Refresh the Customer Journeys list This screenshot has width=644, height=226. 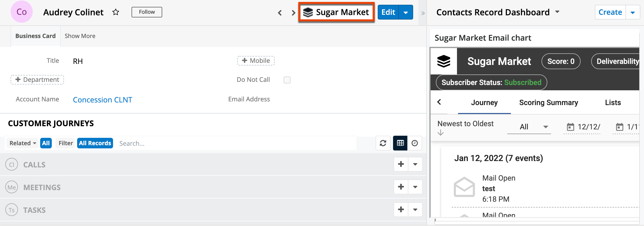[383, 143]
